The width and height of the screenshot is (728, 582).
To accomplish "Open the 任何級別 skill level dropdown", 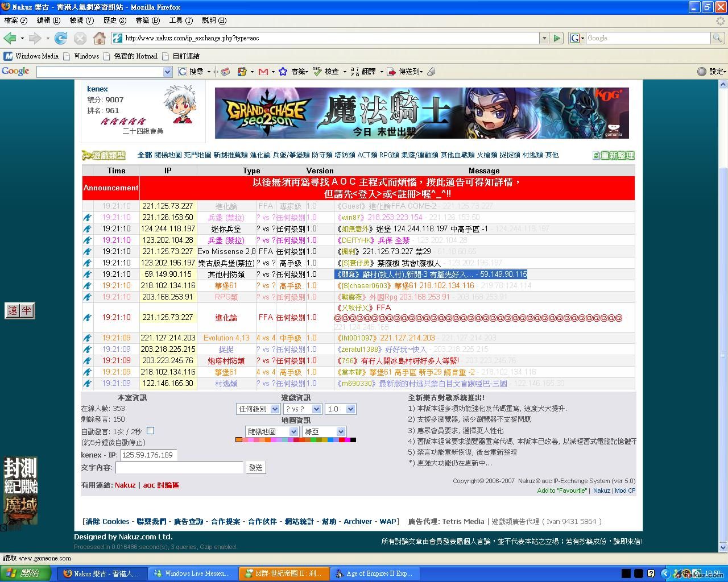I will [x=258, y=409].
